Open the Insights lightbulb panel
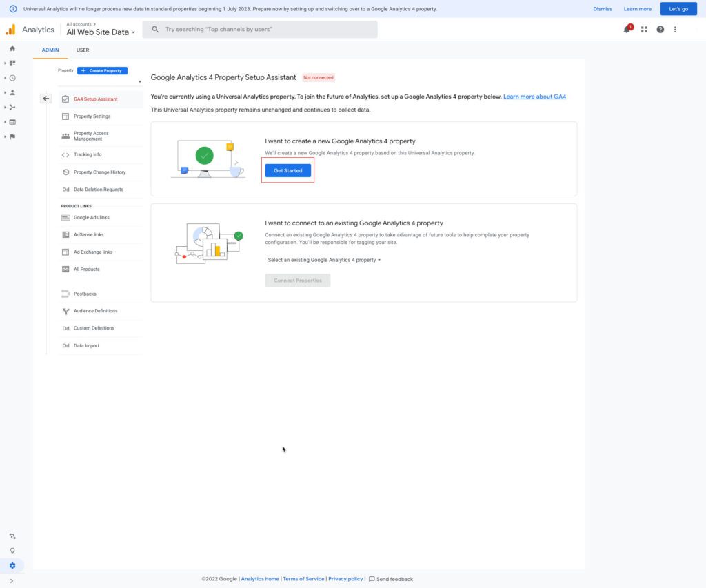This screenshot has width=706, height=588. 12,550
